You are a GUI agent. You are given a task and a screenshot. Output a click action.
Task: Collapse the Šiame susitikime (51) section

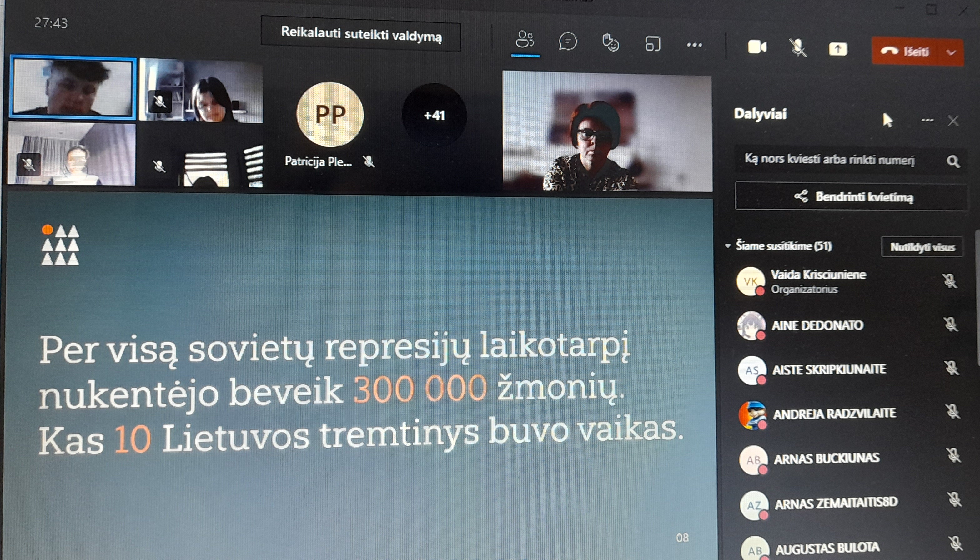click(x=728, y=246)
